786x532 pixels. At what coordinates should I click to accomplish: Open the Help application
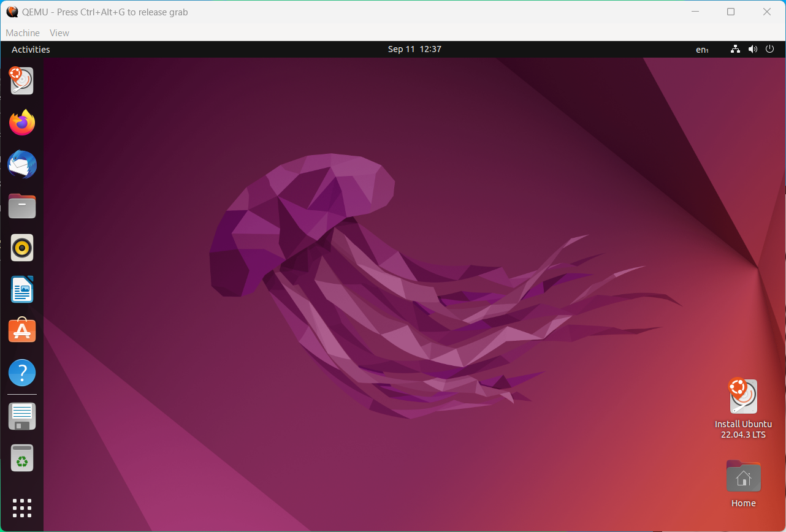22,373
